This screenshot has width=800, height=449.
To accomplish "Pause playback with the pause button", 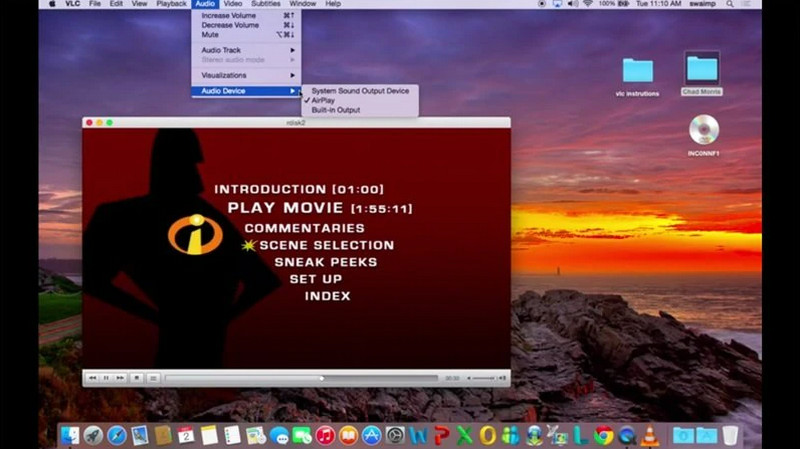I will (x=106, y=378).
